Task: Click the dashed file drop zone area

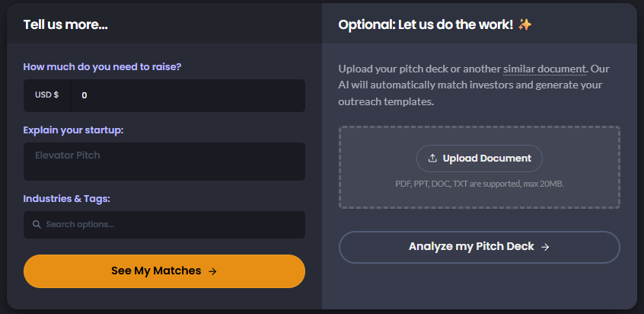Action: click(480, 167)
